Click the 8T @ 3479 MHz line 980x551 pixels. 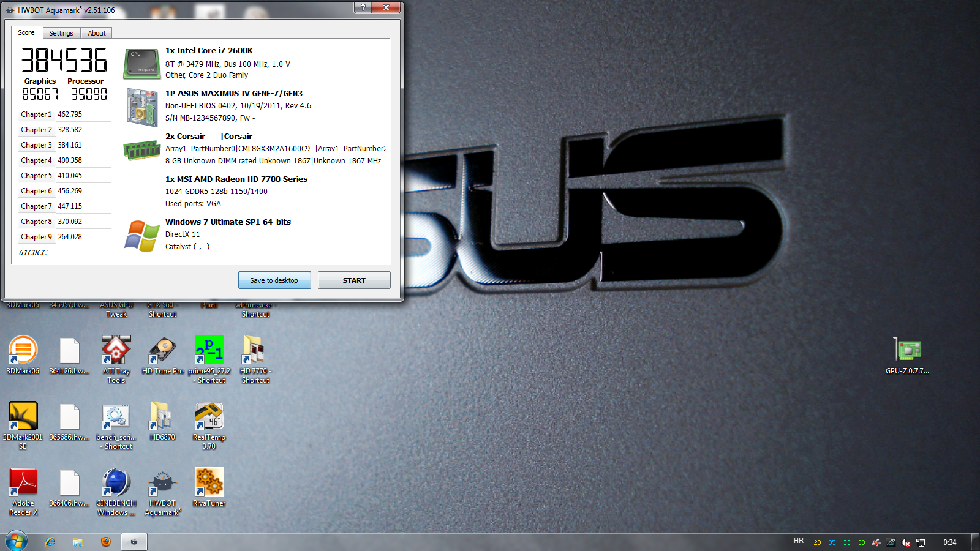coord(228,64)
